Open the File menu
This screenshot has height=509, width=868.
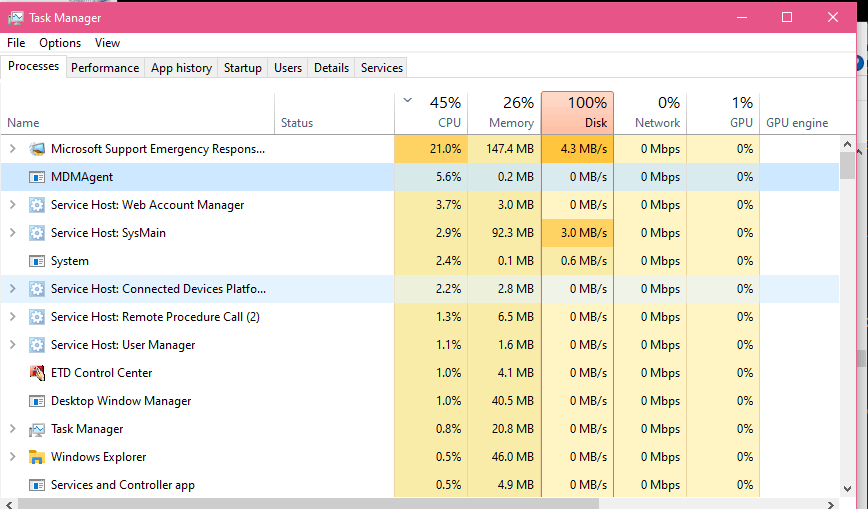click(x=16, y=43)
